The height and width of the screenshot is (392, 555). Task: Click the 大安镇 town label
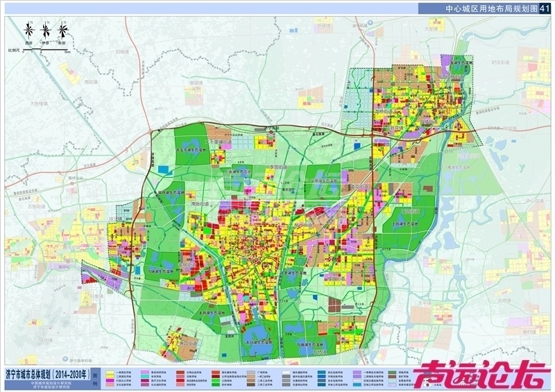[432, 29]
